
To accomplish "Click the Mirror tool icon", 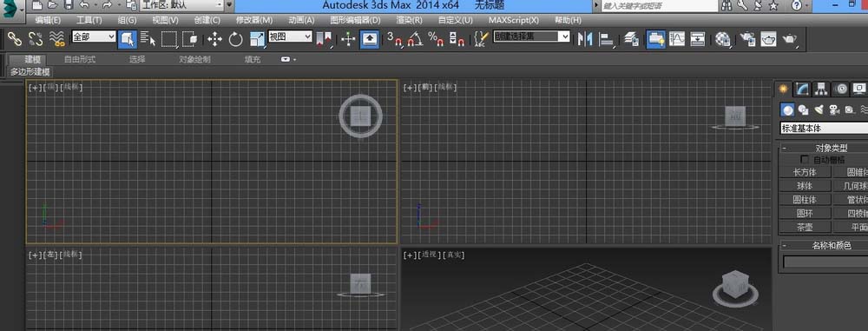I will (x=585, y=39).
